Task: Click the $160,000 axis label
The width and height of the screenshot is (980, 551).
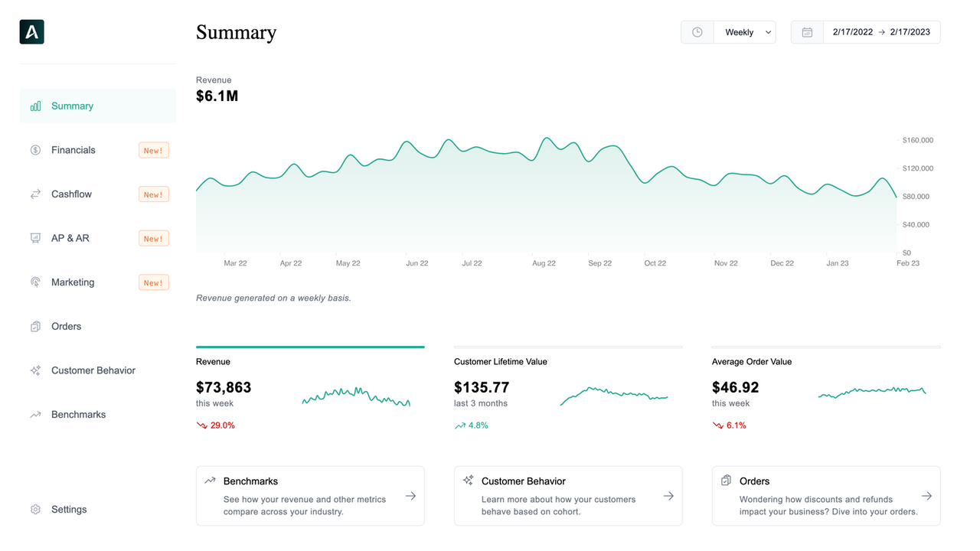Action: coord(918,141)
